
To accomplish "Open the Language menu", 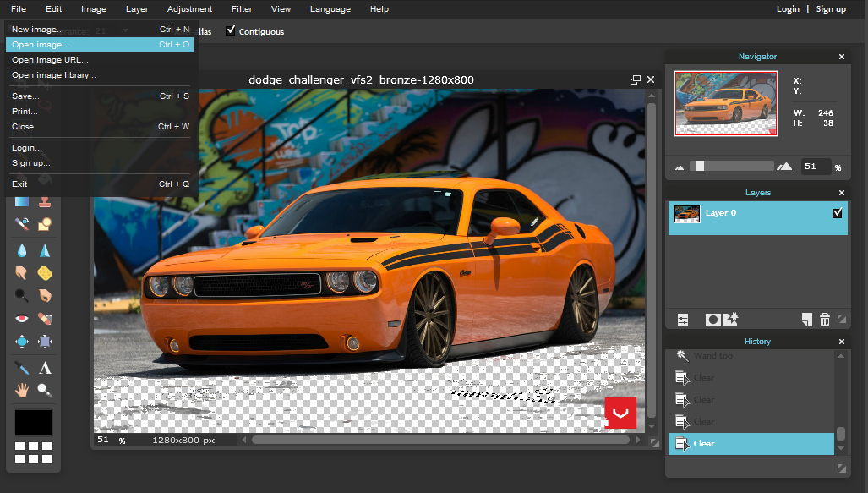I will (x=330, y=8).
